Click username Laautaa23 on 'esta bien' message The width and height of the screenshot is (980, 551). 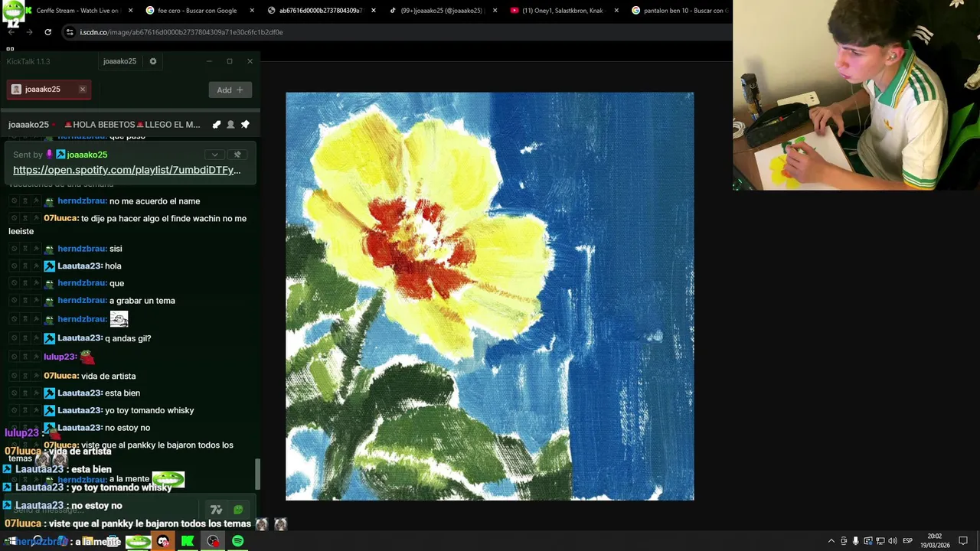point(80,393)
